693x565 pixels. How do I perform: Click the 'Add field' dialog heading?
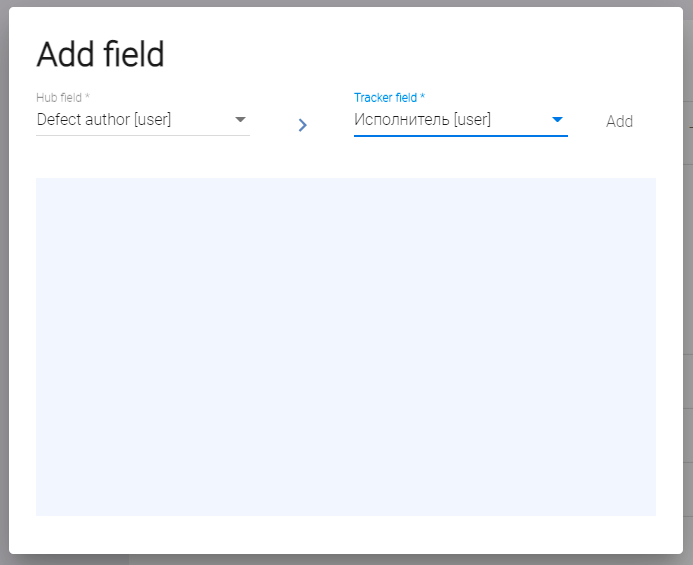[x=100, y=55]
